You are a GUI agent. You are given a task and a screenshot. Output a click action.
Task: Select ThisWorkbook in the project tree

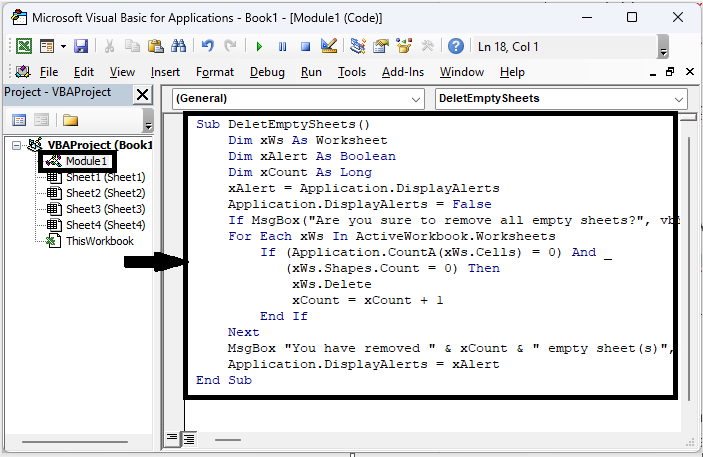[100, 241]
